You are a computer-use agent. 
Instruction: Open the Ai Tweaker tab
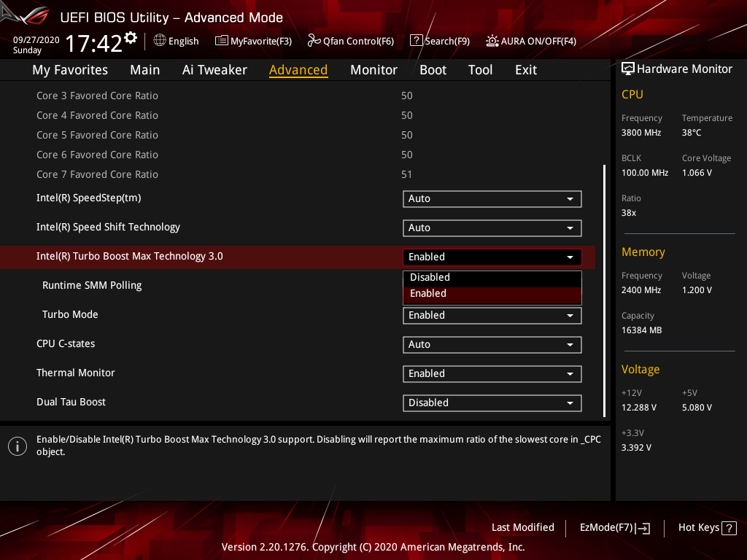coord(214,70)
